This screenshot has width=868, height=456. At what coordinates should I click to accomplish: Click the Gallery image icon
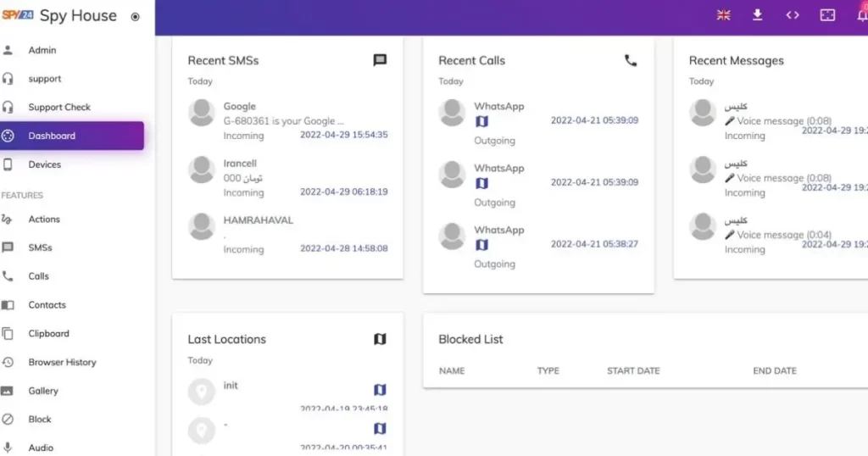pyautogui.click(x=7, y=391)
